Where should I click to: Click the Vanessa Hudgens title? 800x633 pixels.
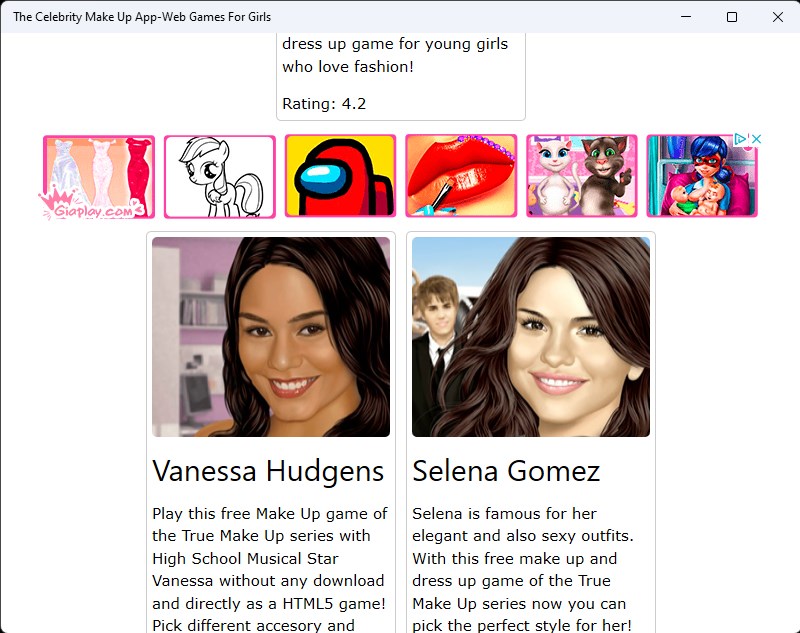coord(268,471)
